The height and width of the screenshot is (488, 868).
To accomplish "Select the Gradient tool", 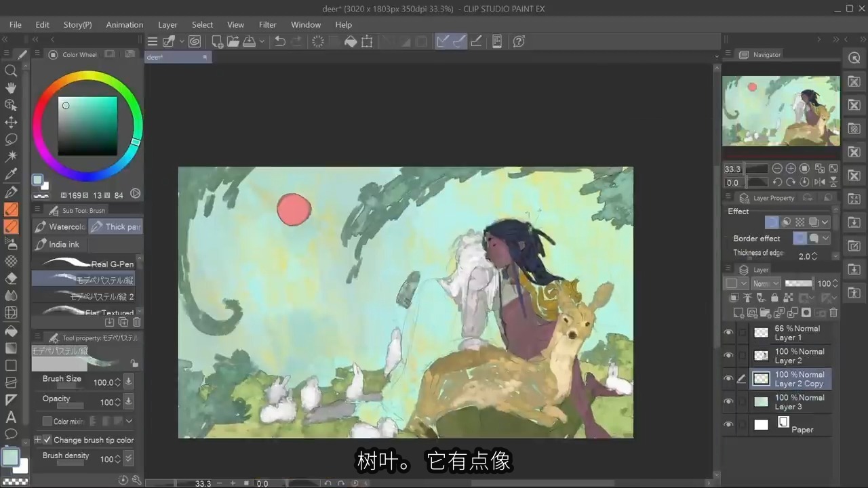I will [11, 348].
